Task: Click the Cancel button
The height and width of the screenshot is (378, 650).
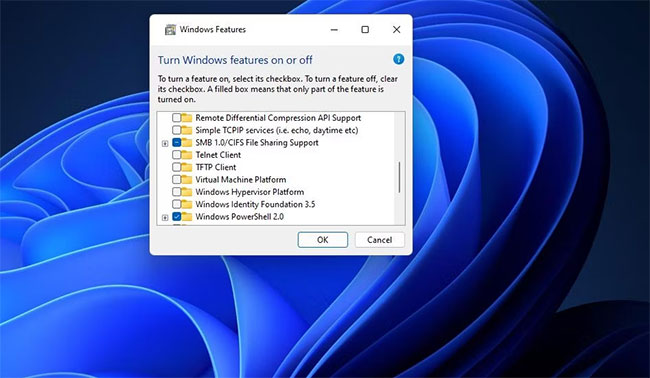Action: [379, 240]
